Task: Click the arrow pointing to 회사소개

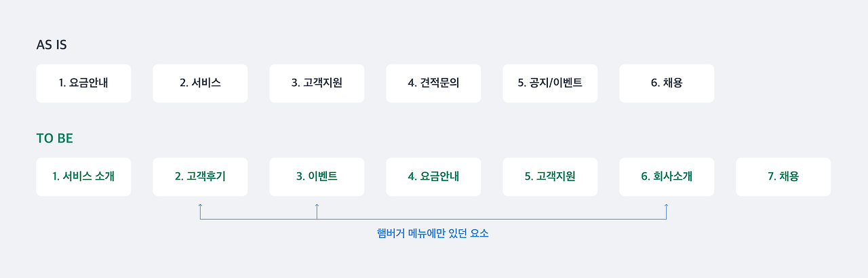Action: [667, 211]
